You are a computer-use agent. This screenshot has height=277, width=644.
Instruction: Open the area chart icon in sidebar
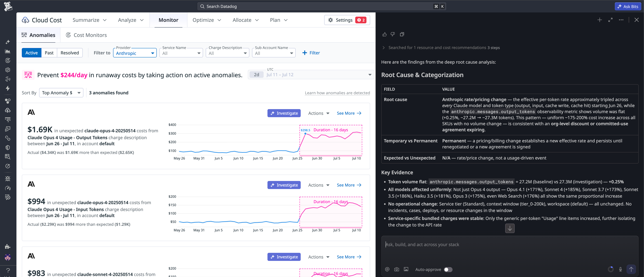coord(8,51)
